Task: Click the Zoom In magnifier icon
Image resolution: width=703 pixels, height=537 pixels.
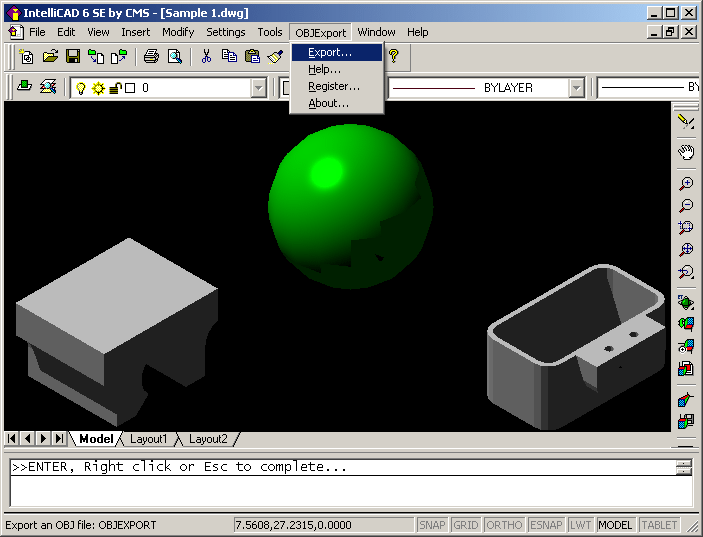Action: click(686, 183)
